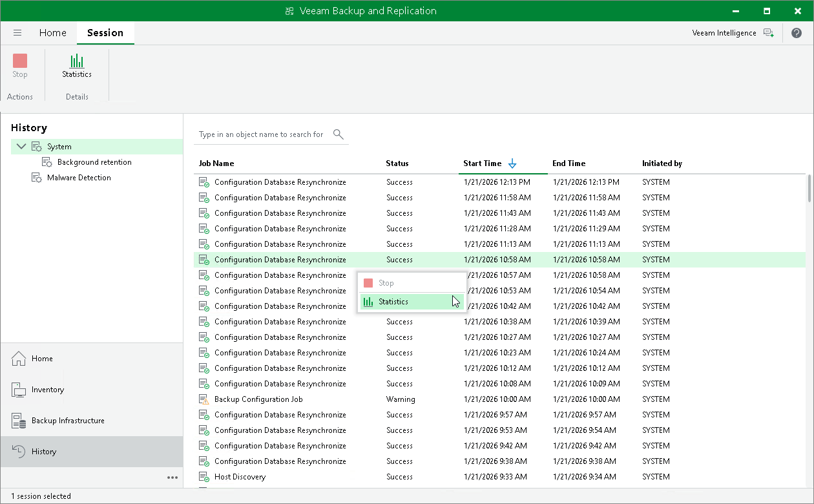Click the Warning status cell
Image resolution: width=814 pixels, height=504 pixels.
click(401, 399)
